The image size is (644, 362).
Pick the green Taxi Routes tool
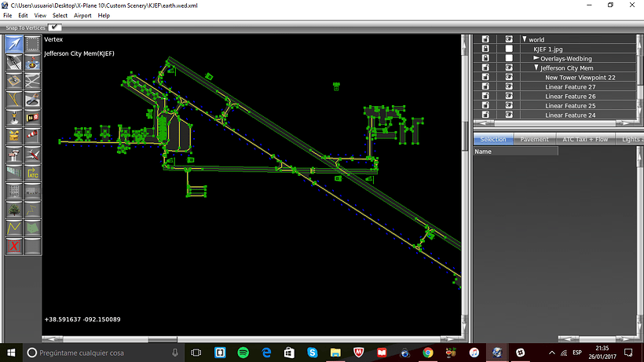[14, 173]
